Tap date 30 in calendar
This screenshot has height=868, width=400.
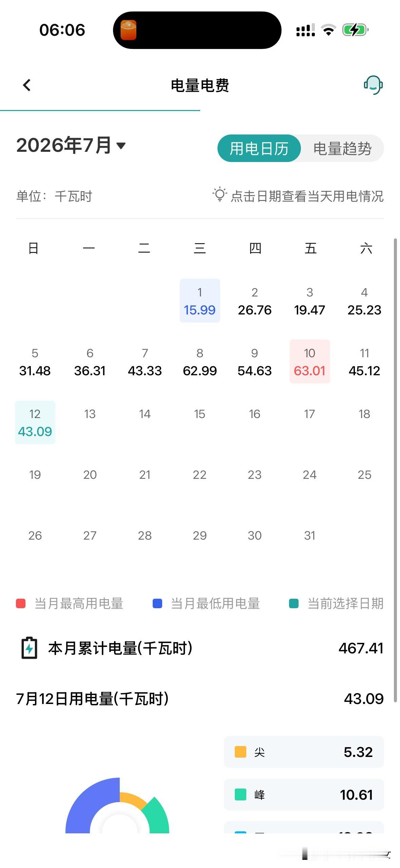(255, 536)
